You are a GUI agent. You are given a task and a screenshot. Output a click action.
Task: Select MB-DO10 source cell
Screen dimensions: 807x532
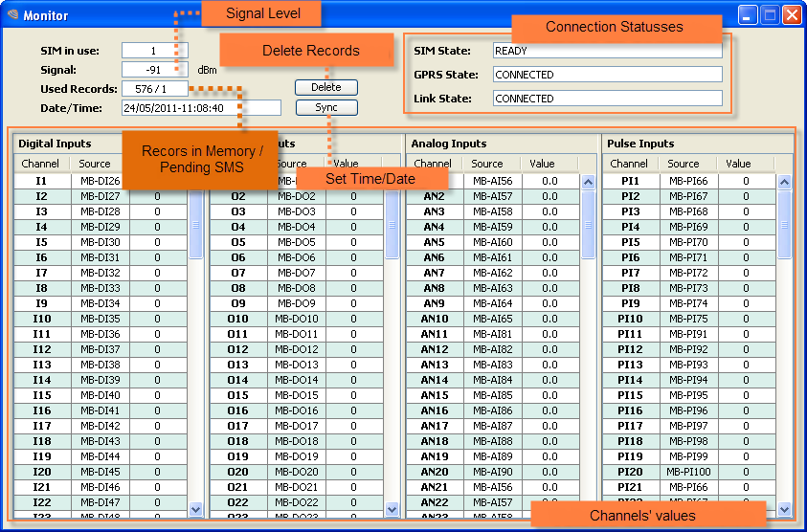coord(297,319)
